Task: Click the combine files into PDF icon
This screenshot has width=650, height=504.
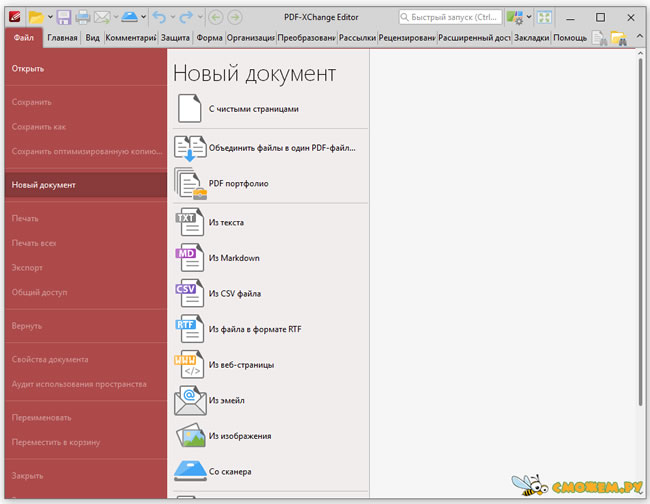Action: pyautogui.click(x=189, y=148)
